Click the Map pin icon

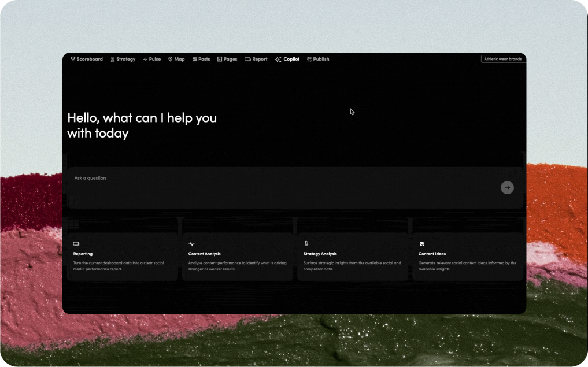click(170, 59)
